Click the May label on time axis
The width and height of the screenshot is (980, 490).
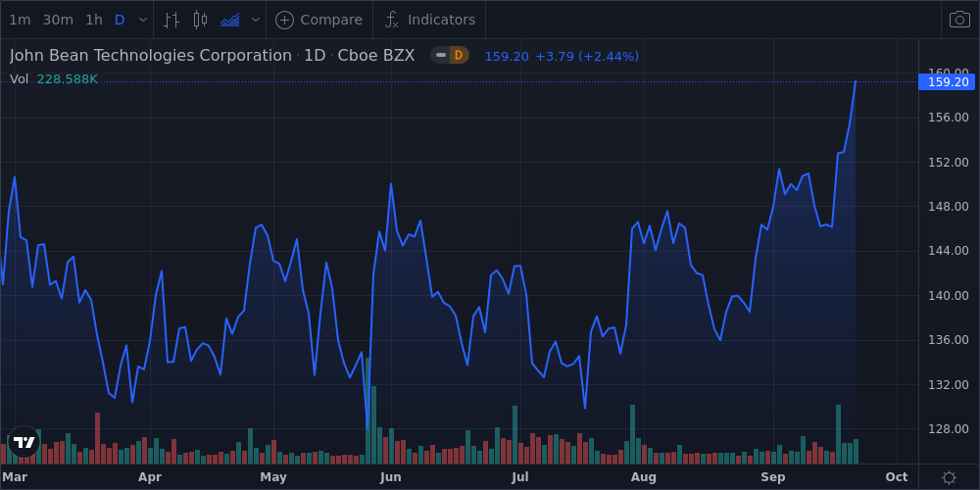[273, 477]
